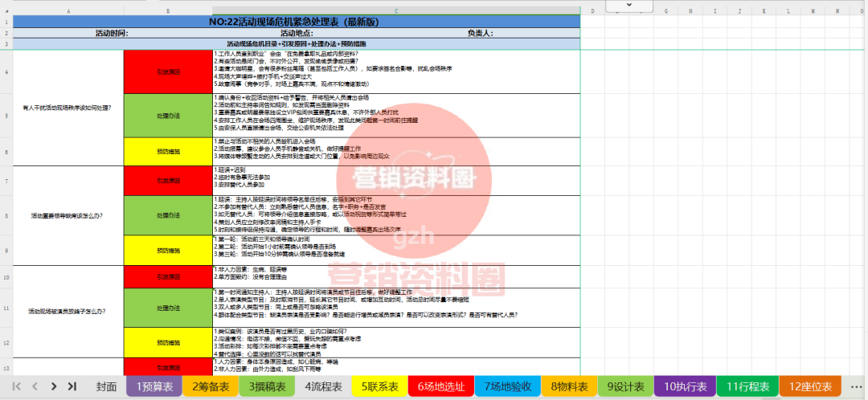The height and width of the screenshot is (400, 868).
Task: Click the row 9 cell starting 1.第一轮: 活动前三天
Action: click(x=396, y=250)
